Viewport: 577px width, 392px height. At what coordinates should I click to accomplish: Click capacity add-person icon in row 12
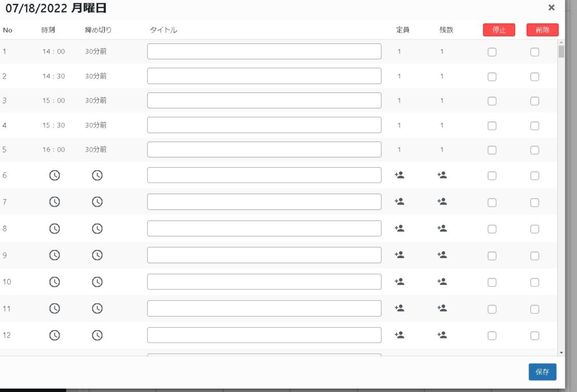(400, 335)
